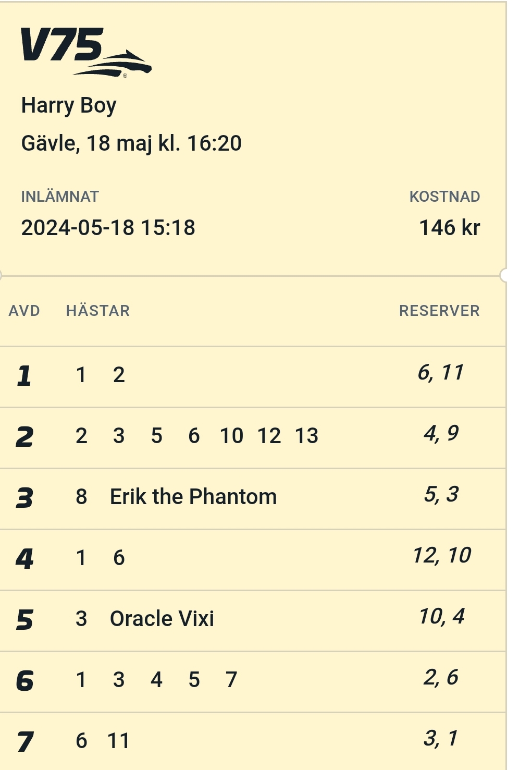Screen dimensions: 532x770
Task: Select the submitted timestamp 2024-05-18 15:18
Action: 108,228
